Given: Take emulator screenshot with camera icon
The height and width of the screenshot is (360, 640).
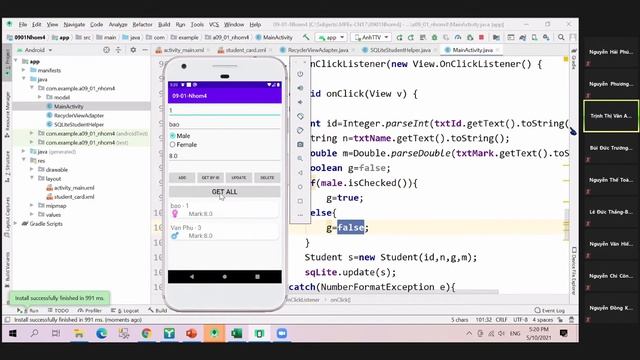Looking at the screenshot, I should coord(300,144).
